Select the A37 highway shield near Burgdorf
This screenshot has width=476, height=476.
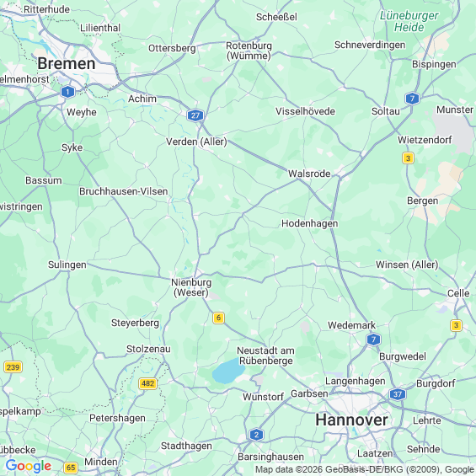pos(398,394)
